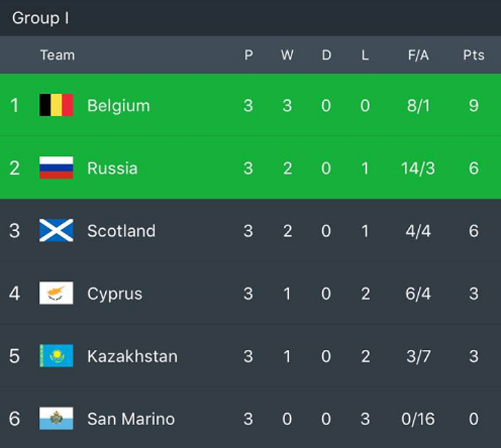Open the Belgium team name
The width and height of the screenshot is (501, 448).
[x=118, y=106]
